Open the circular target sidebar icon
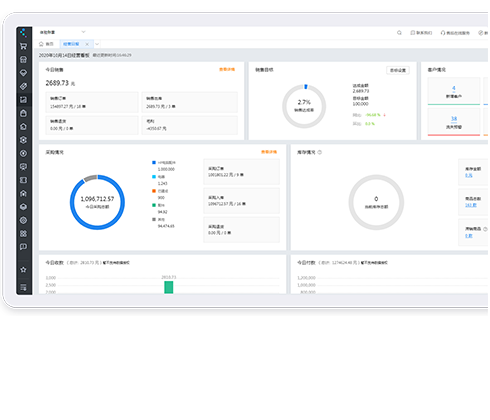 [x=23, y=153]
